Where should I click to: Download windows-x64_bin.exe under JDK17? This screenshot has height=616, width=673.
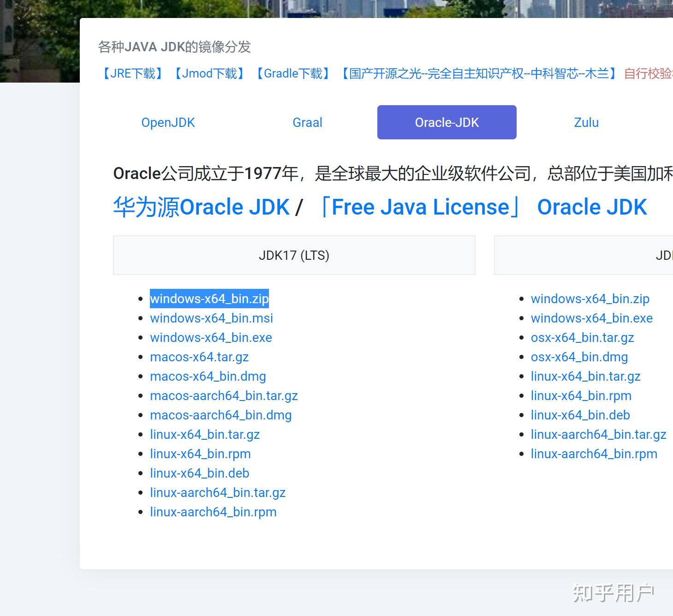[x=211, y=337]
